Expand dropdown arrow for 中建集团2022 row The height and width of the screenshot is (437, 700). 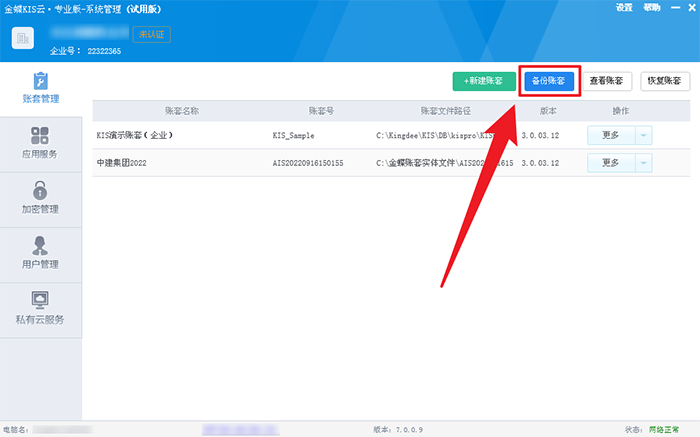[x=643, y=163]
